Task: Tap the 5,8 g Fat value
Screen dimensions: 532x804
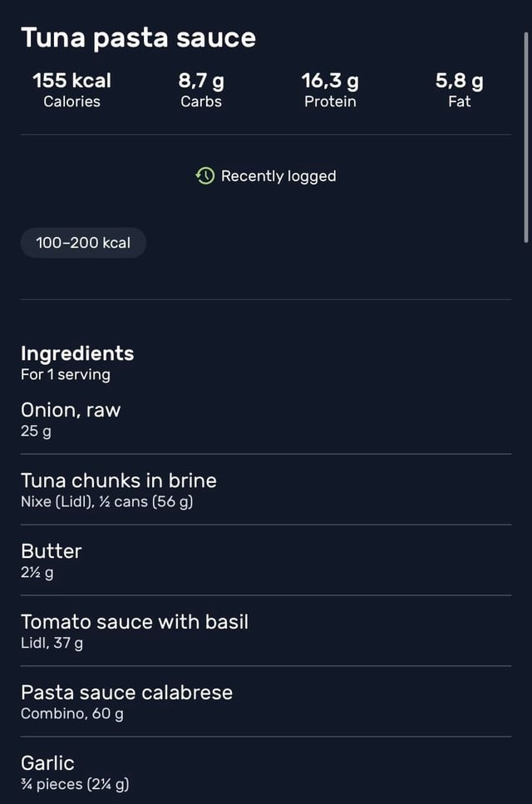Action: pyautogui.click(x=459, y=81)
